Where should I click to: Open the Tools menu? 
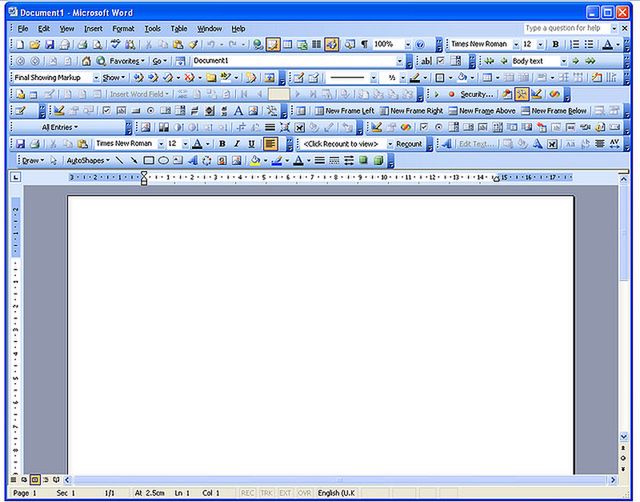[x=152, y=29]
